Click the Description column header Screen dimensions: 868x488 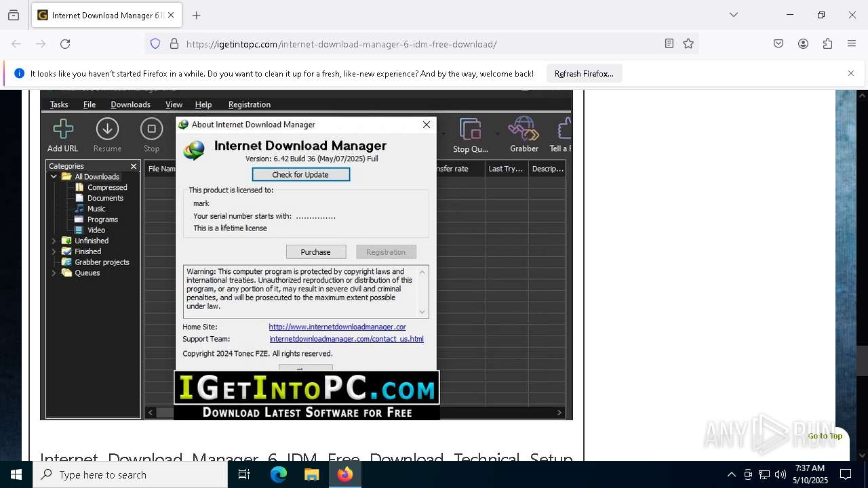[547, 169]
